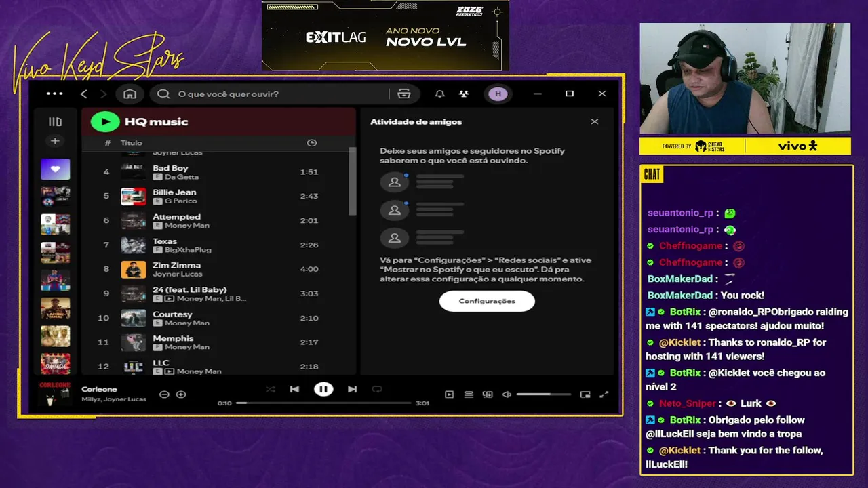
Task: Open notifications bell
Action: (439, 94)
